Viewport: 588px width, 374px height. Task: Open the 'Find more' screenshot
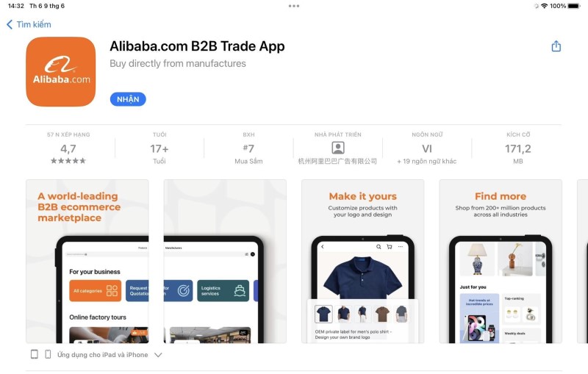[501, 261]
